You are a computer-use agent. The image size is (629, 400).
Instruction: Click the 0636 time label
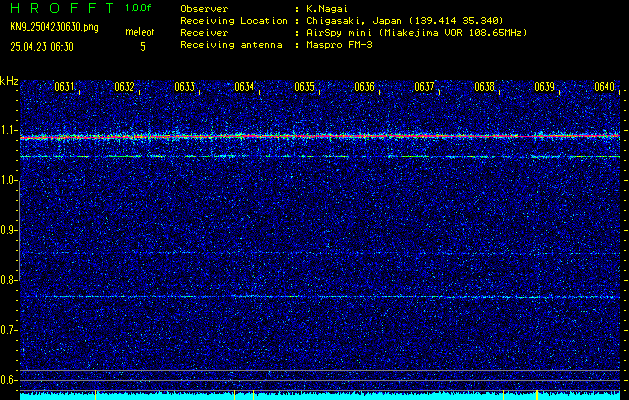[365, 87]
